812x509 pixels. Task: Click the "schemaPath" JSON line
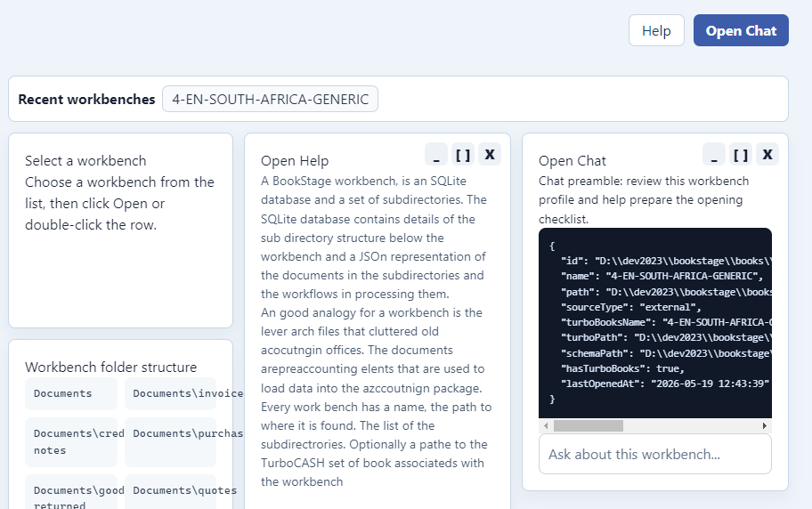tap(666, 353)
